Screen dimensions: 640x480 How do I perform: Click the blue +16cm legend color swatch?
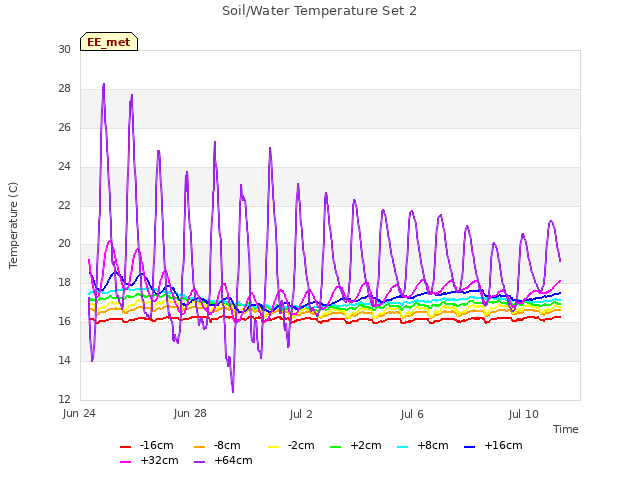469,447
